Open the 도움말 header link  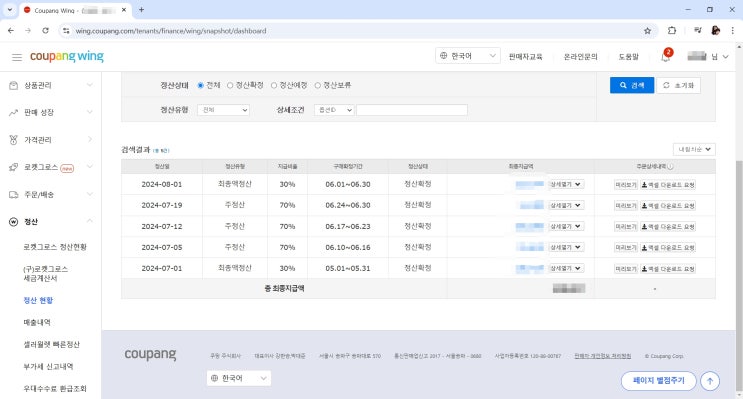point(629,56)
